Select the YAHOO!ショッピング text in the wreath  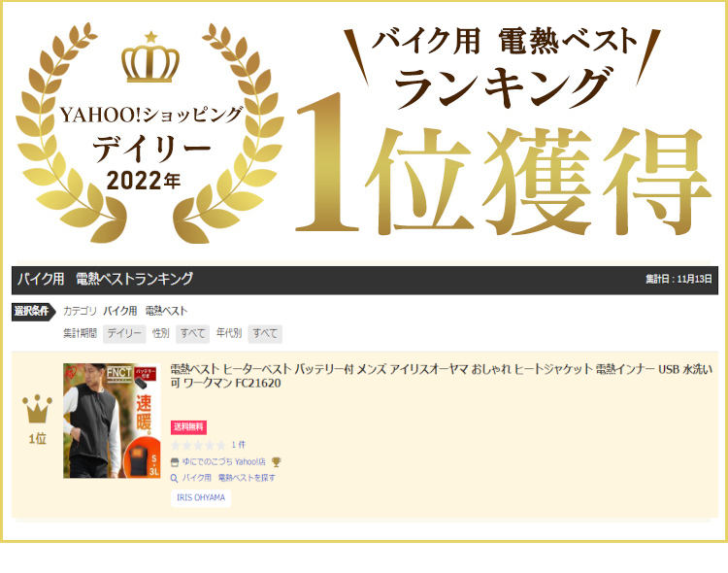(x=151, y=115)
